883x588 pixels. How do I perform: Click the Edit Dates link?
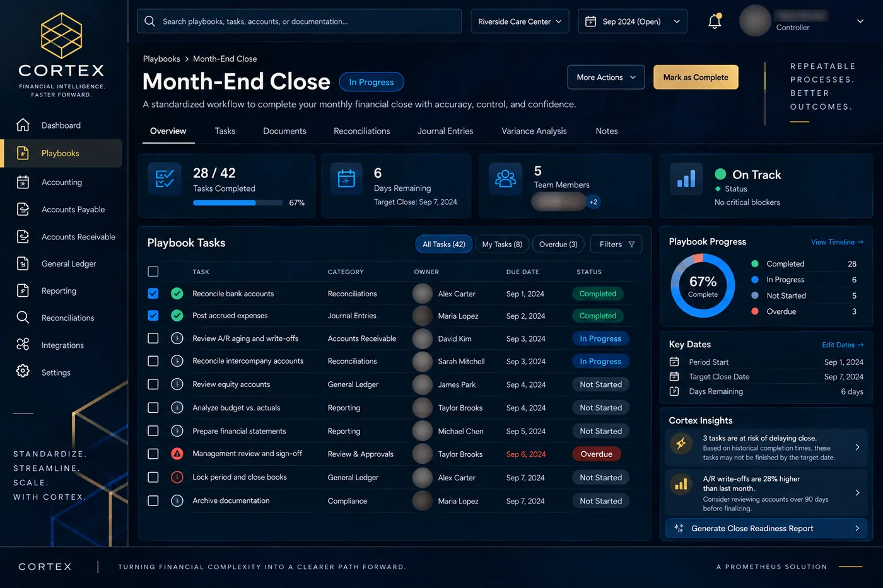click(x=843, y=345)
